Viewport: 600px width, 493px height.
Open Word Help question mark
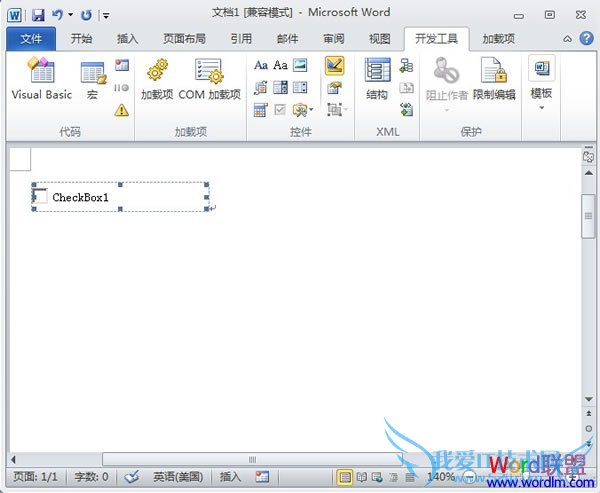587,38
